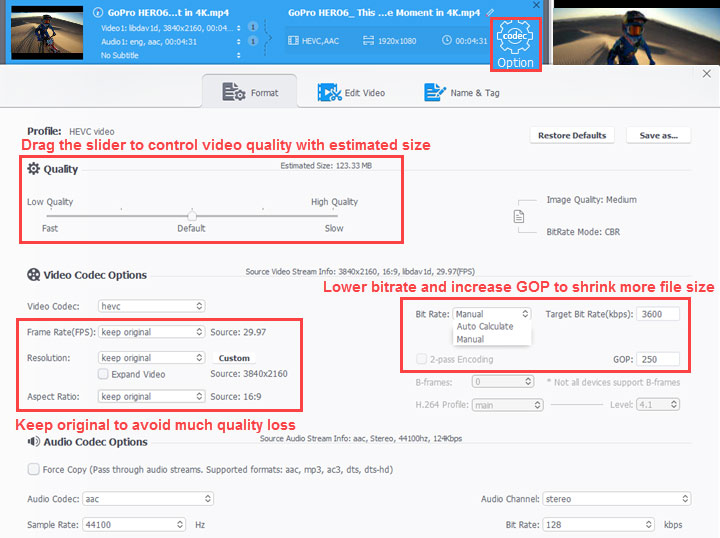Click the Source: 3840x2160 text

(249, 374)
